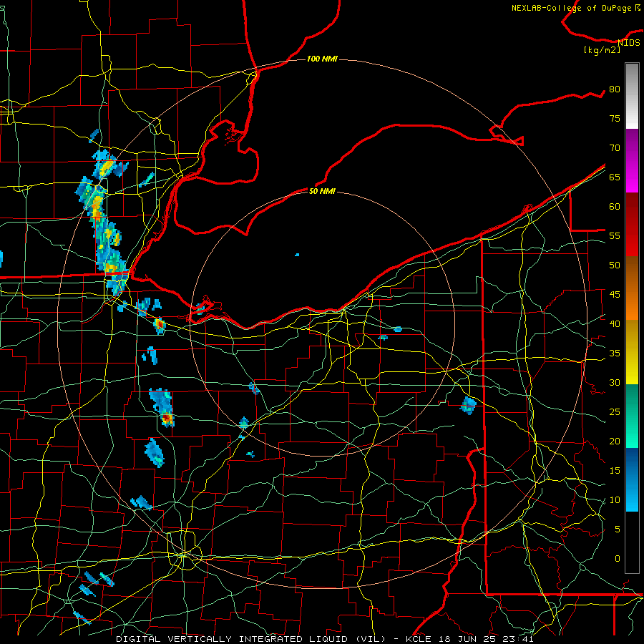Select the 30 value on the legend
The height and width of the screenshot is (644, 644).
615,382
